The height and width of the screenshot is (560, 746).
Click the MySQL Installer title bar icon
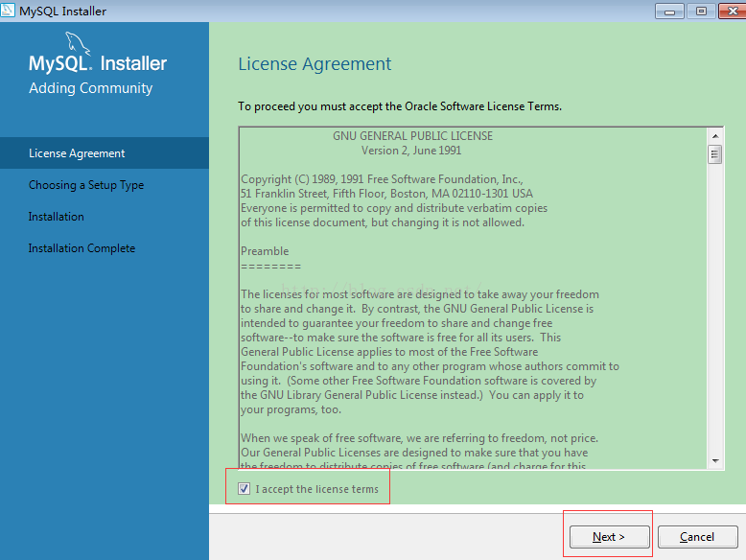(x=9, y=12)
